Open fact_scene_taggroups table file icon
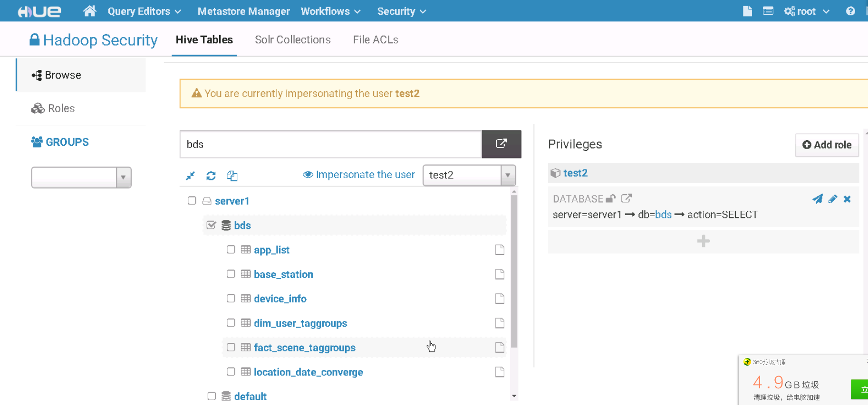This screenshot has width=868, height=405. [500, 348]
